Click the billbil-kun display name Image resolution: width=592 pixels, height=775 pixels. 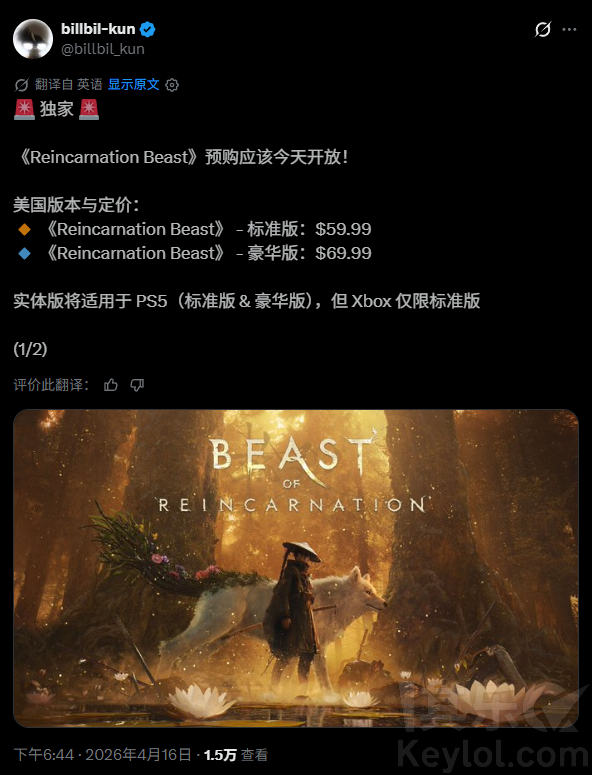98,29
